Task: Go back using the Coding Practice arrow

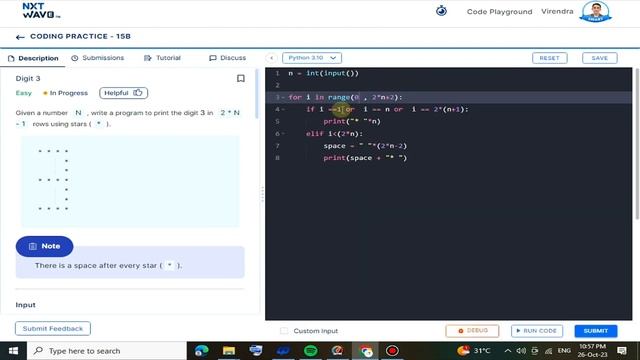Action: tap(20, 37)
